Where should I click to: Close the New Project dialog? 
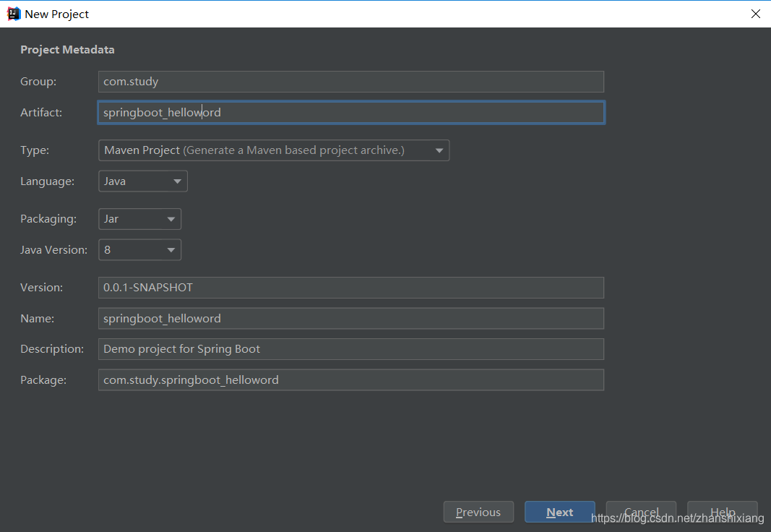(756, 14)
